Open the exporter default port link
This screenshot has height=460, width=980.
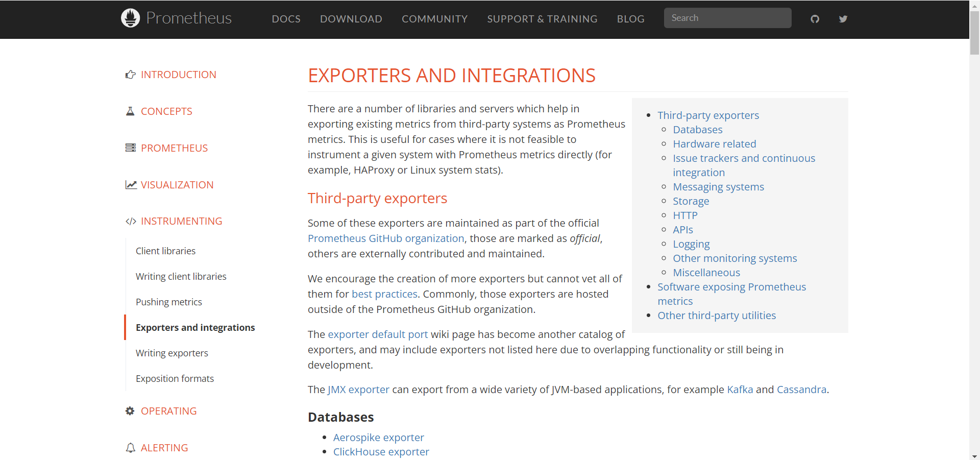tap(378, 334)
